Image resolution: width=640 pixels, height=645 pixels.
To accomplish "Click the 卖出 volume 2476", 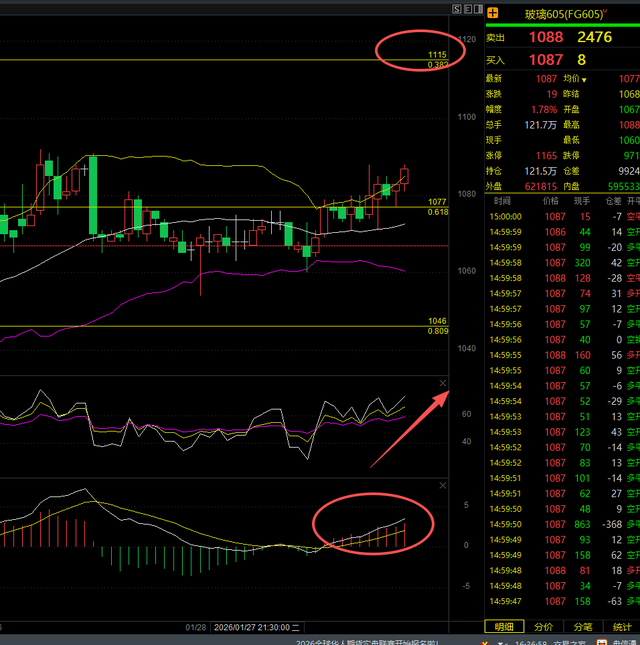I will click(595, 37).
